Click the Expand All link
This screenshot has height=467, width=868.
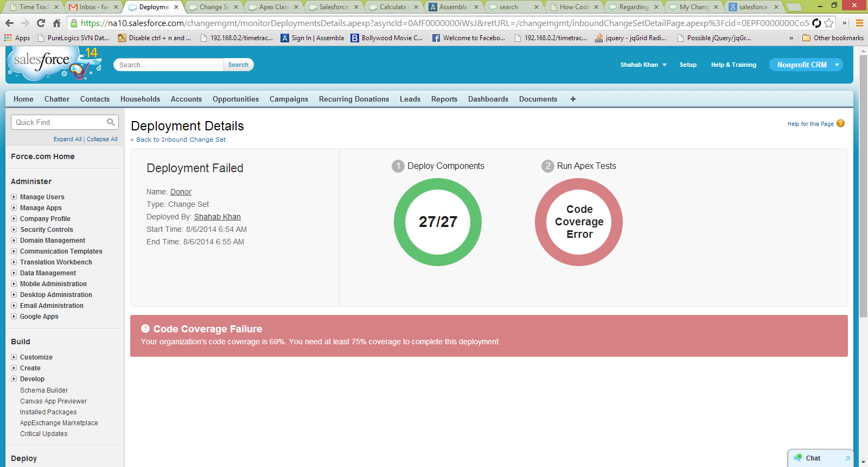click(x=67, y=139)
